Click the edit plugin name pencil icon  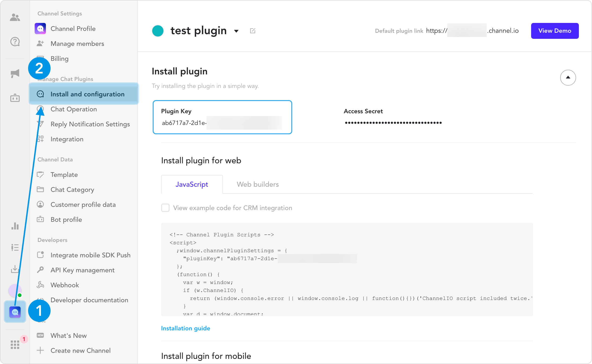tap(252, 31)
